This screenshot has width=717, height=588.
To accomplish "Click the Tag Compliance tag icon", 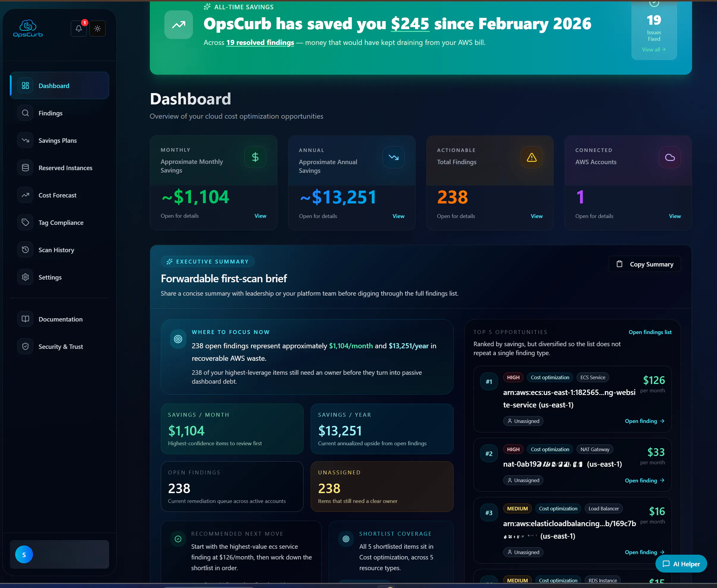I will click(25, 222).
